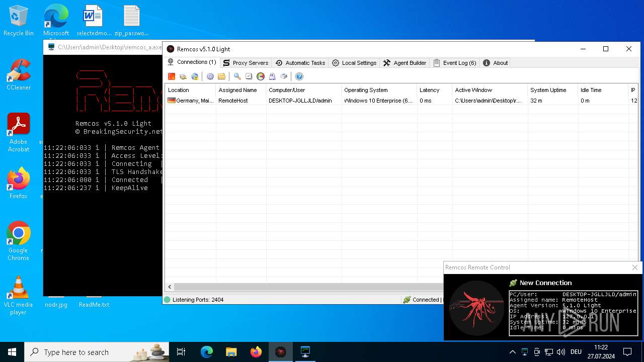Click the Remcos icon in the taskbar

pos(281,352)
